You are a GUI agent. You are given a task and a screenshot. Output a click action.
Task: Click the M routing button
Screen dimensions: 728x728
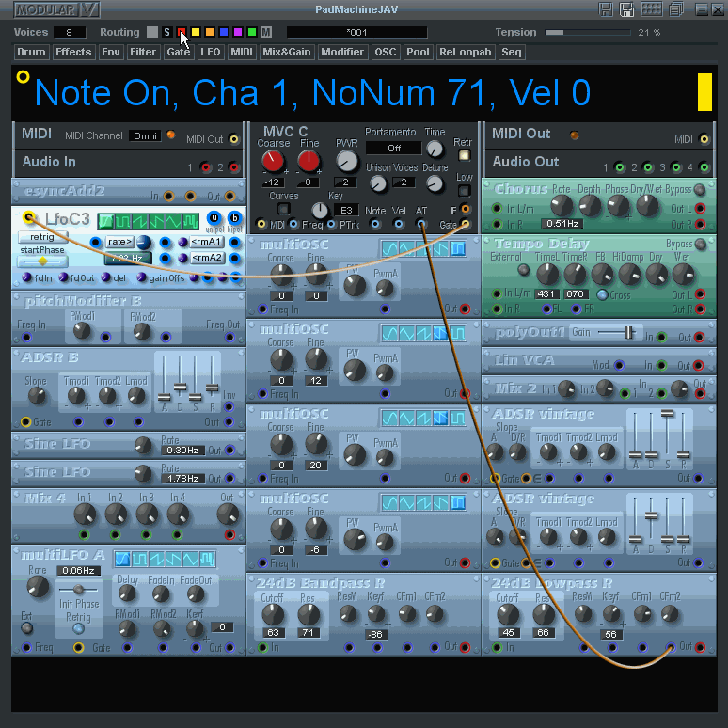tap(266, 32)
